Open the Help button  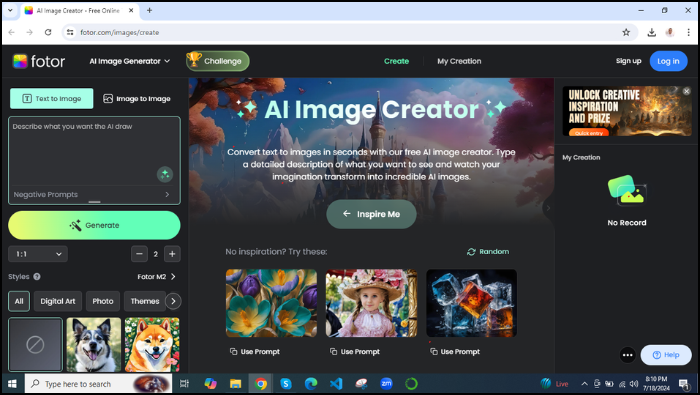pyautogui.click(x=666, y=355)
